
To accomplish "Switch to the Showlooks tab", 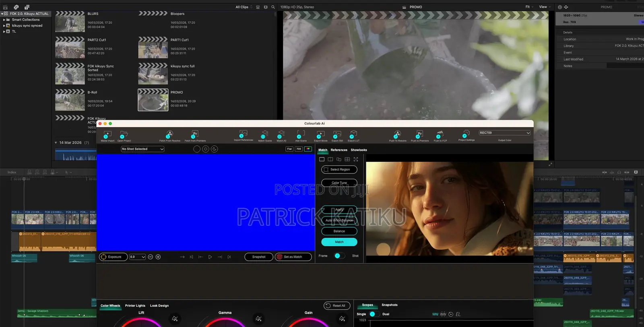I will [x=359, y=150].
